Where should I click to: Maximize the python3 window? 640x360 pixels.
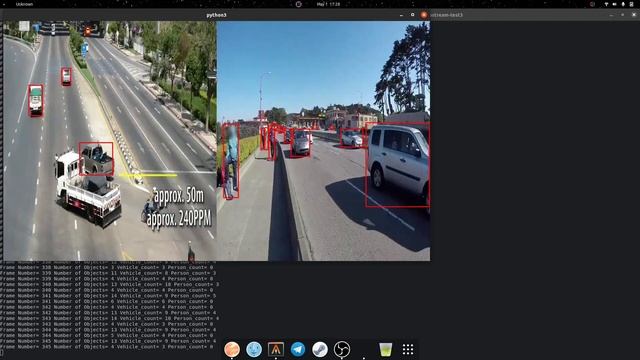coord(413,15)
